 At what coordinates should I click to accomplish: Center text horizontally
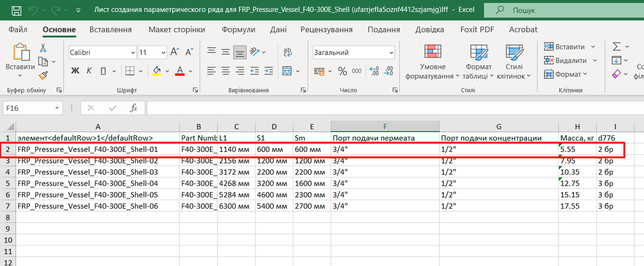(x=226, y=70)
